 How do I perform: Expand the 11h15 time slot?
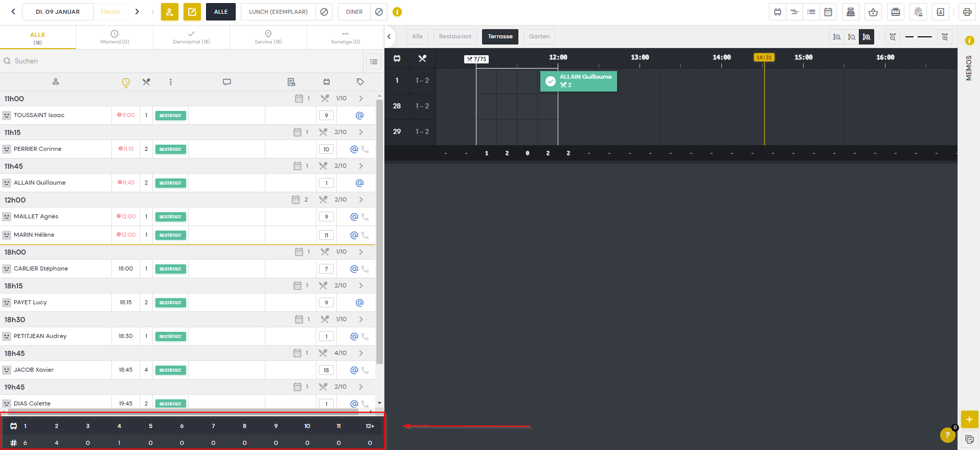(361, 132)
